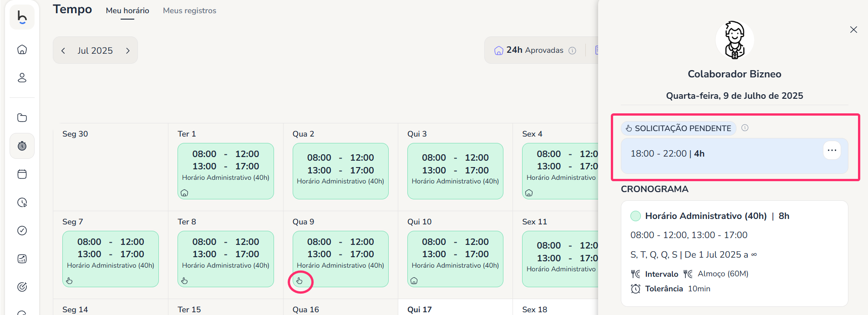868x315 pixels.
Task: Open three-dot menu for 18:00 - 22:00 request
Action: coord(832,150)
